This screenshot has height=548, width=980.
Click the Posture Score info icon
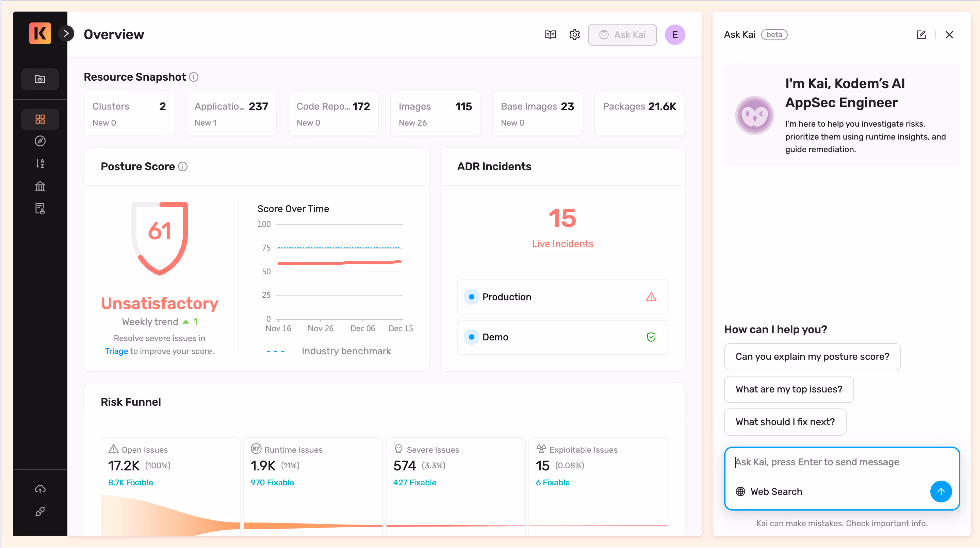(183, 167)
